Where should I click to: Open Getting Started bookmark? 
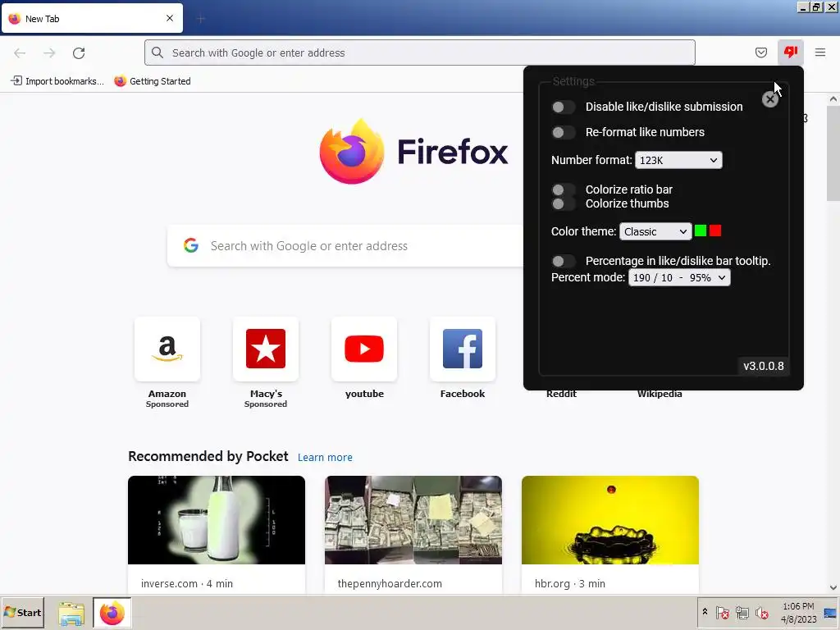(x=153, y=81)
